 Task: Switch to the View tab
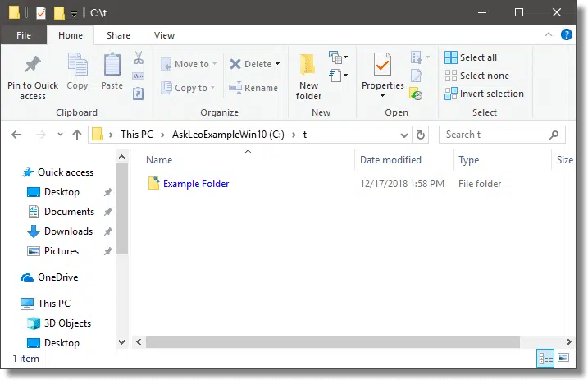[x=164, y=35]
